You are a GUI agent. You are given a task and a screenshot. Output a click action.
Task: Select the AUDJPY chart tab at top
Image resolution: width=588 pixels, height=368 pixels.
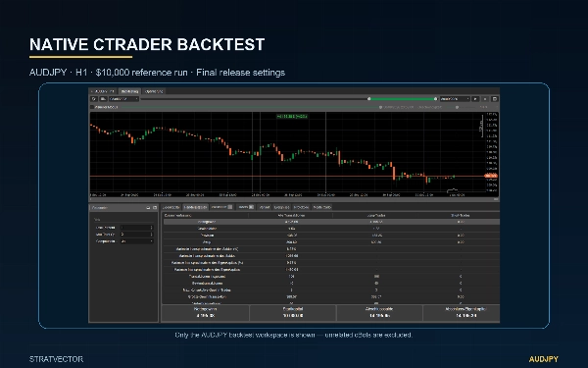point(103,91)
